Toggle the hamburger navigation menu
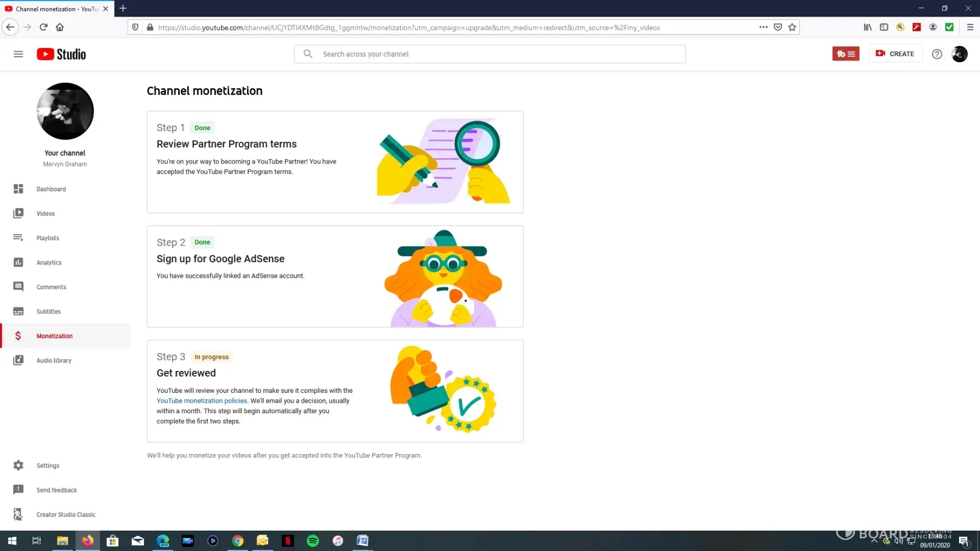Image resolution: width=980 pixels, height=551 pixels. pyautogui.click(x=18, y=54)
